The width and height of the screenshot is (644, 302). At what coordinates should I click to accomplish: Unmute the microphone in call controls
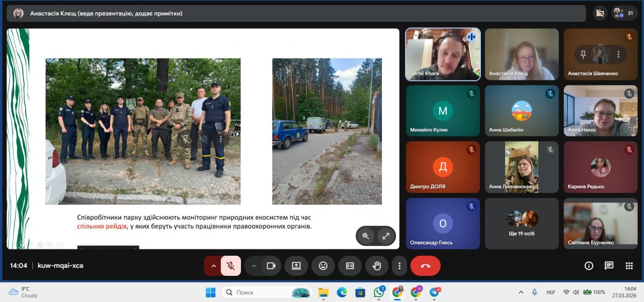(x=231, y=266)
